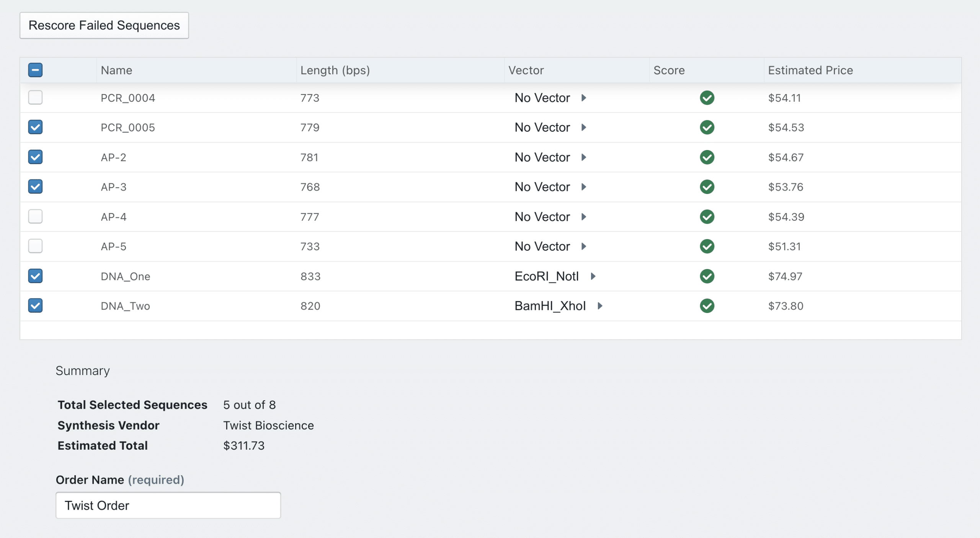Click the score indicator for AP-5
This screenshot has height=538, width=980.
tap(706, 246)
